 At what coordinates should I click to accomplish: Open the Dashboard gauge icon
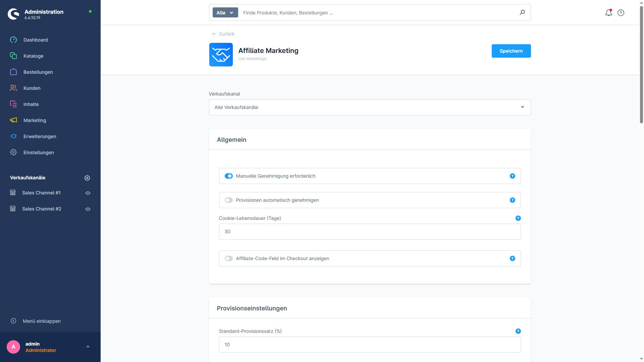[13, 40]
